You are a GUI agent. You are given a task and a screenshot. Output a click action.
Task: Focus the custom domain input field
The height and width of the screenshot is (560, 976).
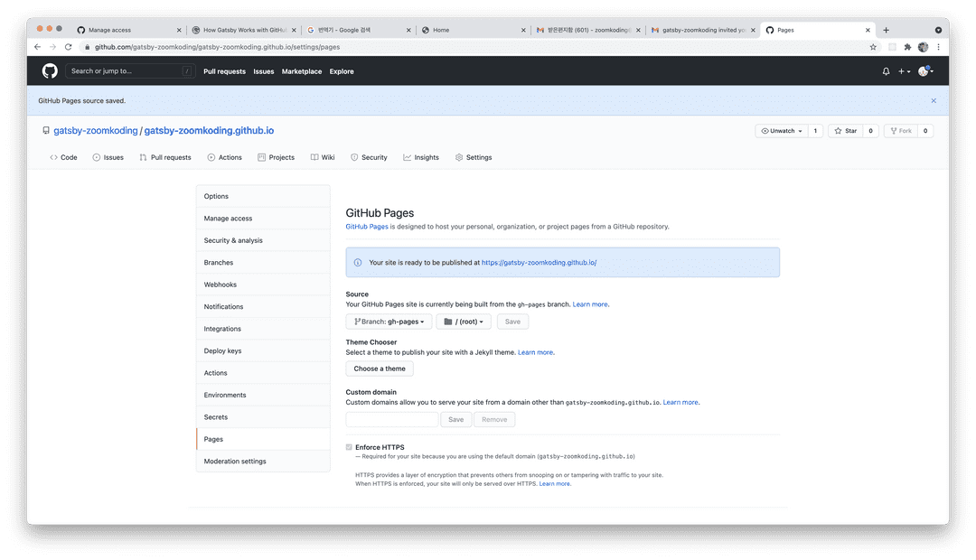(392, 419)
